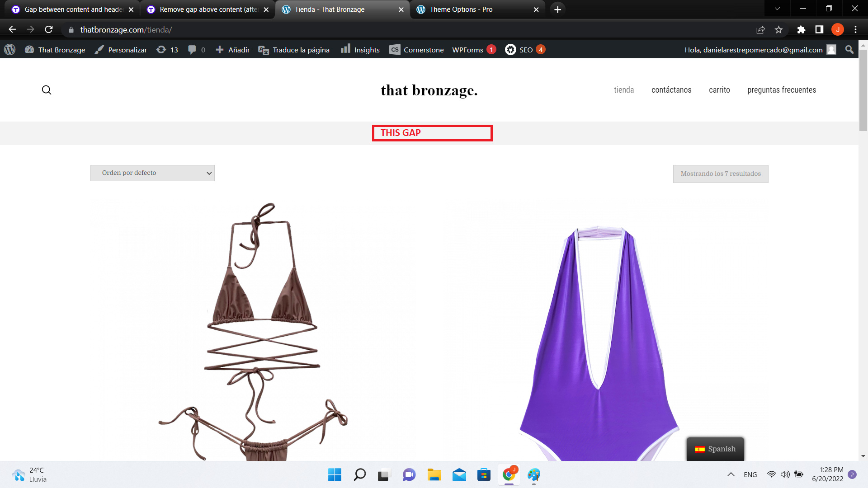Expand the Orden por defecto dropdown
This screenshot has height=488, width=868.
coord(152,173)
